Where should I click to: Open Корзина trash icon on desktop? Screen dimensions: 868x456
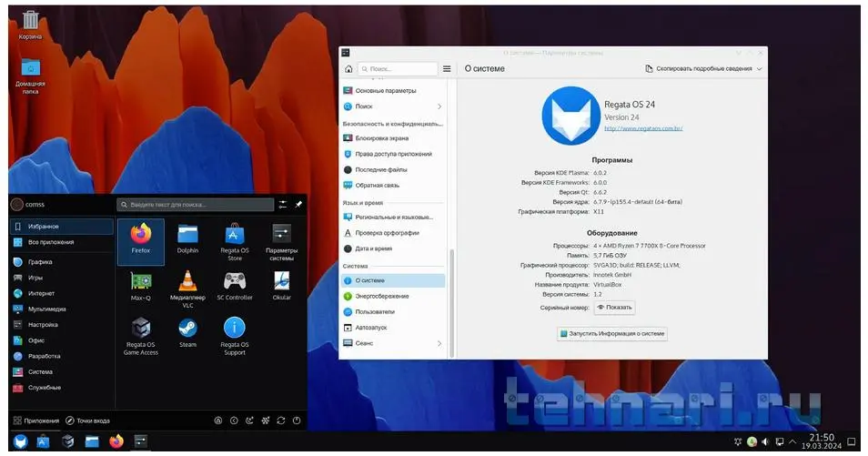(30, 25)
